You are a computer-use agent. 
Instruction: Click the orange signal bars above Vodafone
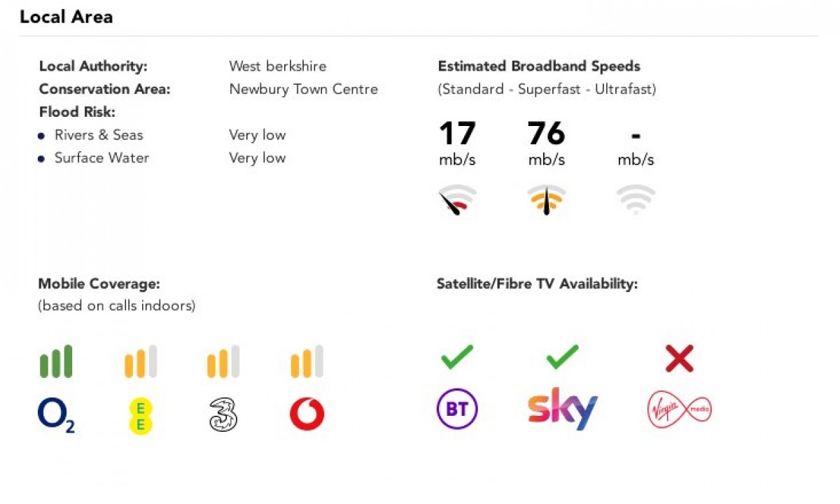(307, 361)
